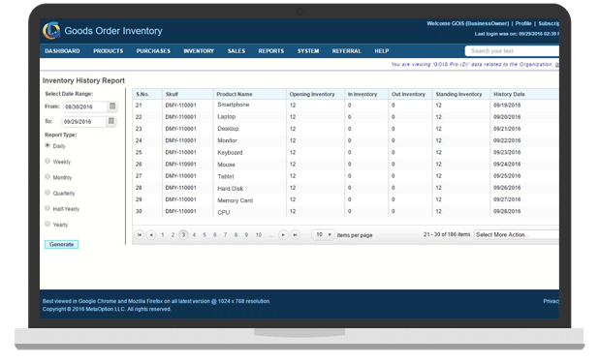Click the Goods Order Inventory logo icon

tap(51, 31)
